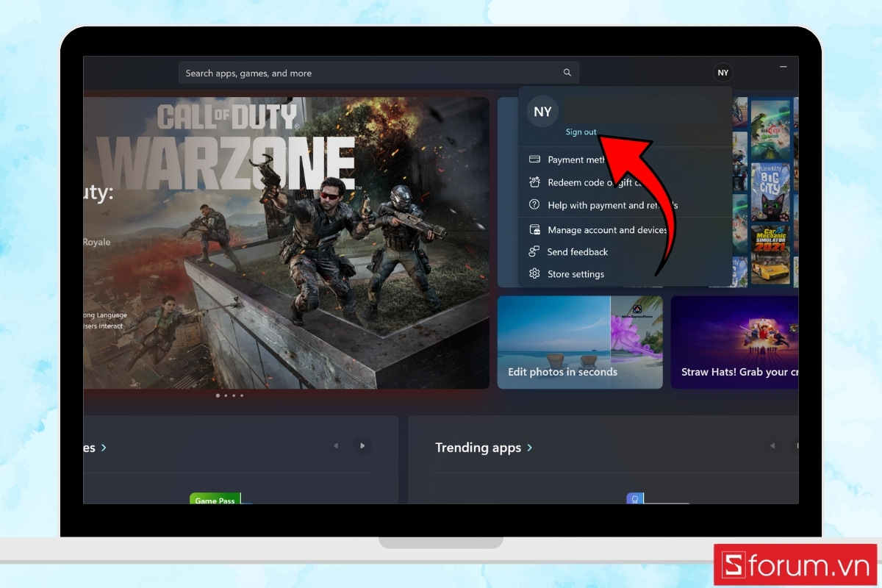Open the Straw Hats promo card
The width and height of the screenshot is (882, 588).
734,342
